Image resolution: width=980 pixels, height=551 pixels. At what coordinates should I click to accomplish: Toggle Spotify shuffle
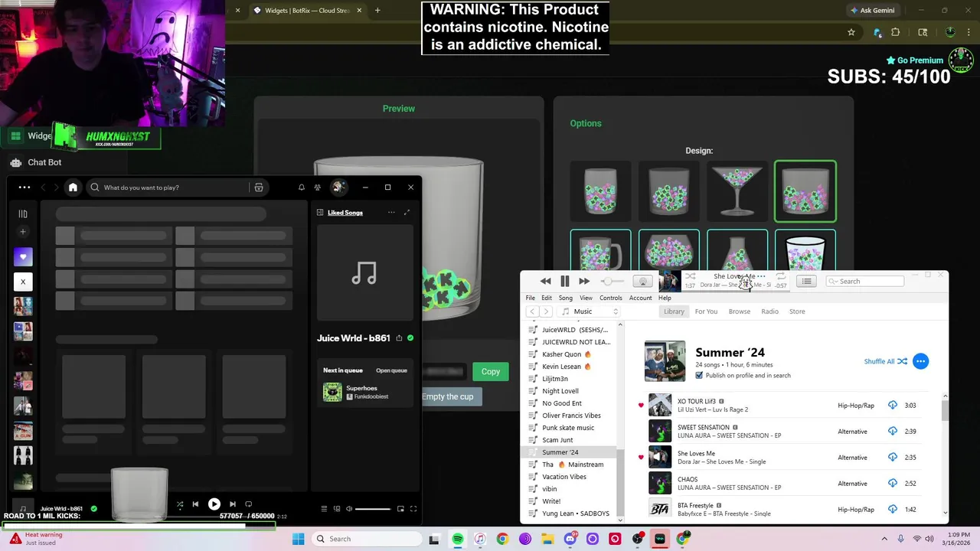(x=180, y=504)
